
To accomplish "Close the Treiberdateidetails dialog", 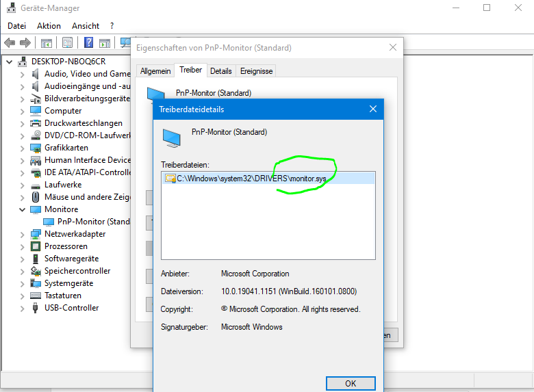I will click(x=373, y=109).
